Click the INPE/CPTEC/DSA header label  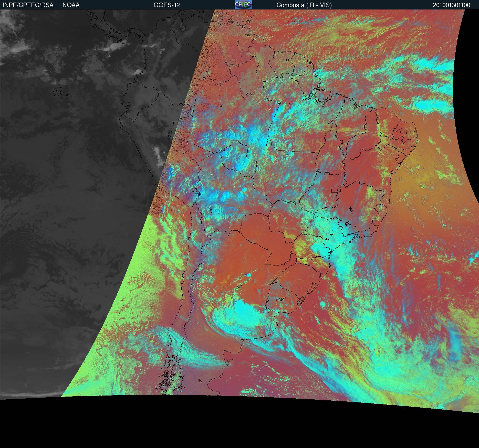[x=28, y=5]
